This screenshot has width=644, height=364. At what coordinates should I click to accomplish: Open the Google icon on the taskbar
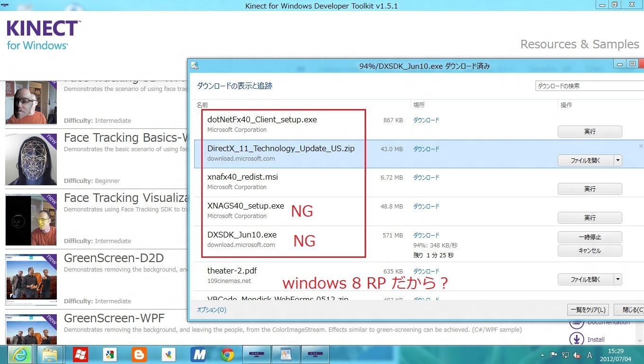pyautogui.click(x=110, y=355)
